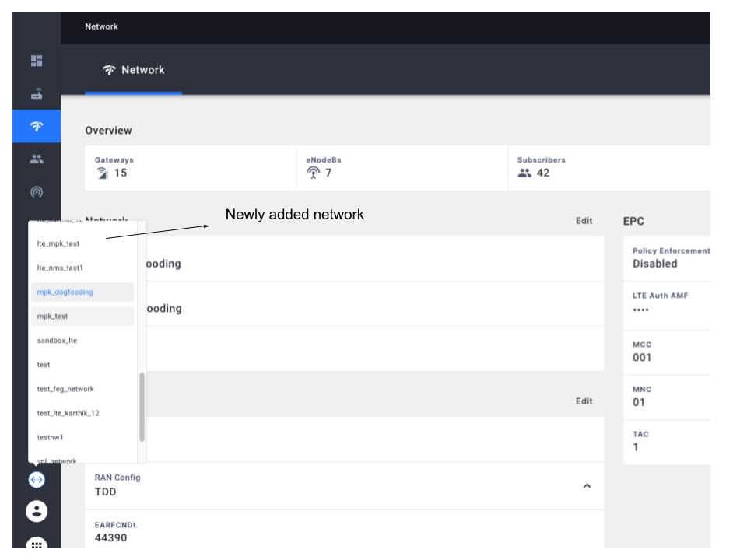Click Network in the top title bar
This screenshot has height=560, width=747.
pyautogui.click(x=102, y=26)
